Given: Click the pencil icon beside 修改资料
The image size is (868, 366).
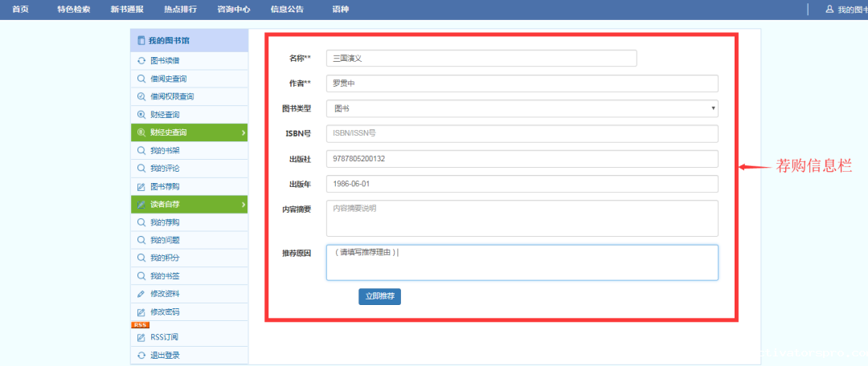Looking at the screenshot, I should 141,294.
